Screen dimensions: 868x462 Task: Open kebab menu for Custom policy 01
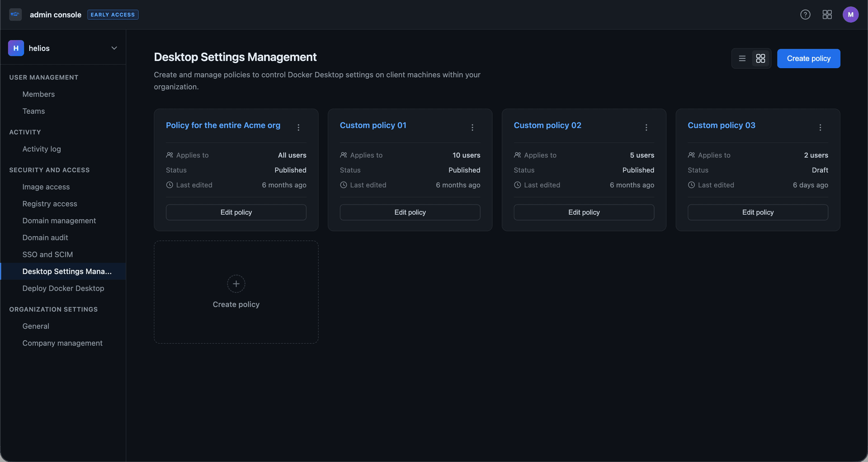(x=472, y=127)
